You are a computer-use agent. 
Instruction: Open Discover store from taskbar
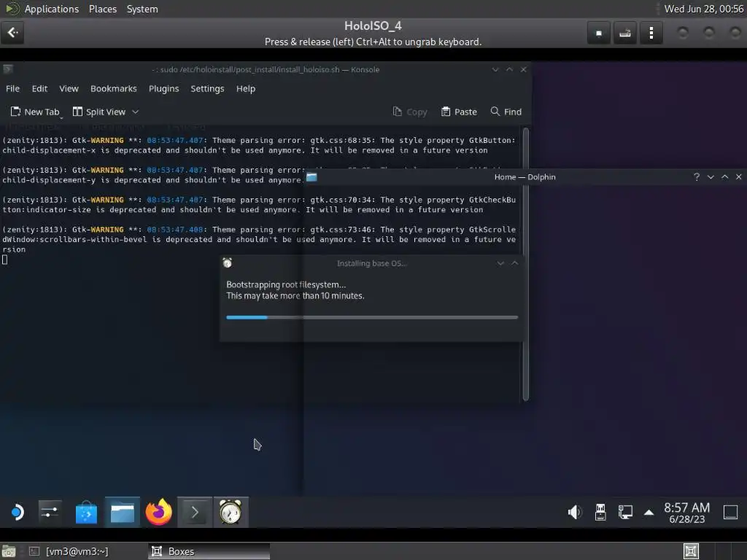click(x=86, y=513)
